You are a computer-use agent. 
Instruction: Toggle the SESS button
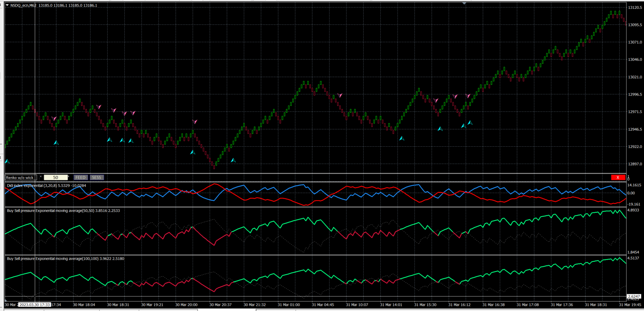(x=96, y=177)
